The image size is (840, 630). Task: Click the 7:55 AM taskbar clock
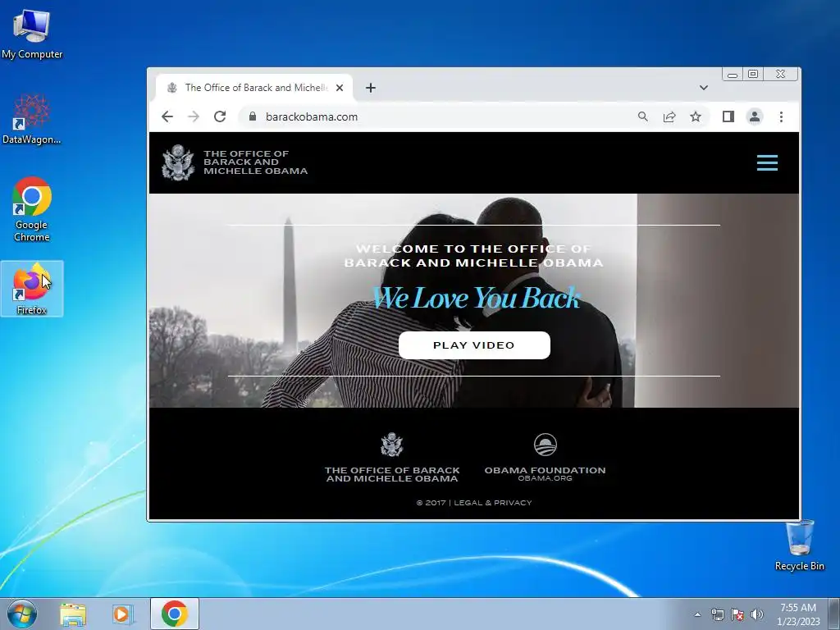pos(798,614)
